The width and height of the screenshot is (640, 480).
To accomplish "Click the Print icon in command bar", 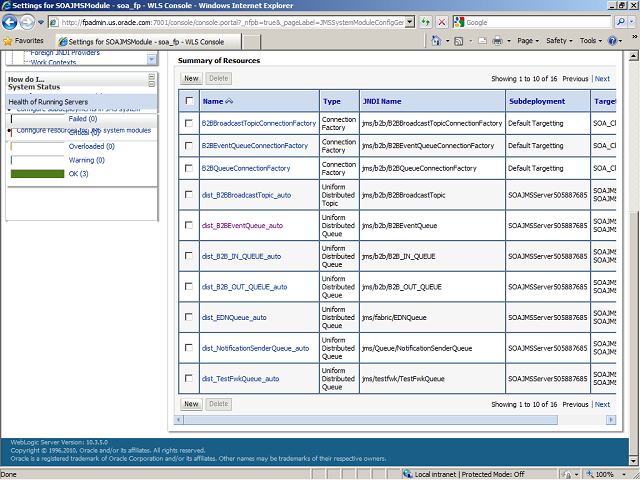I will pyautogui.click(x=497, y=41).
